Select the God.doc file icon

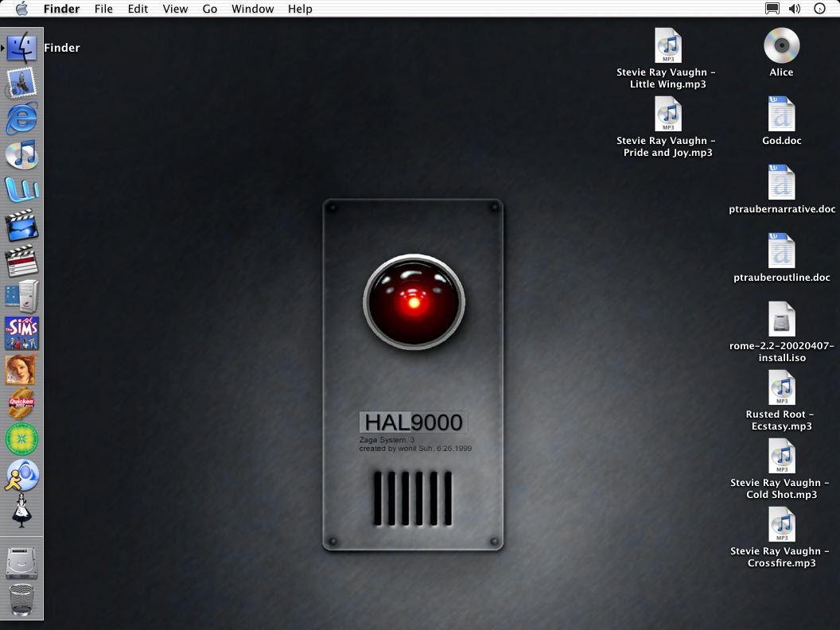(x=782, y=114)
